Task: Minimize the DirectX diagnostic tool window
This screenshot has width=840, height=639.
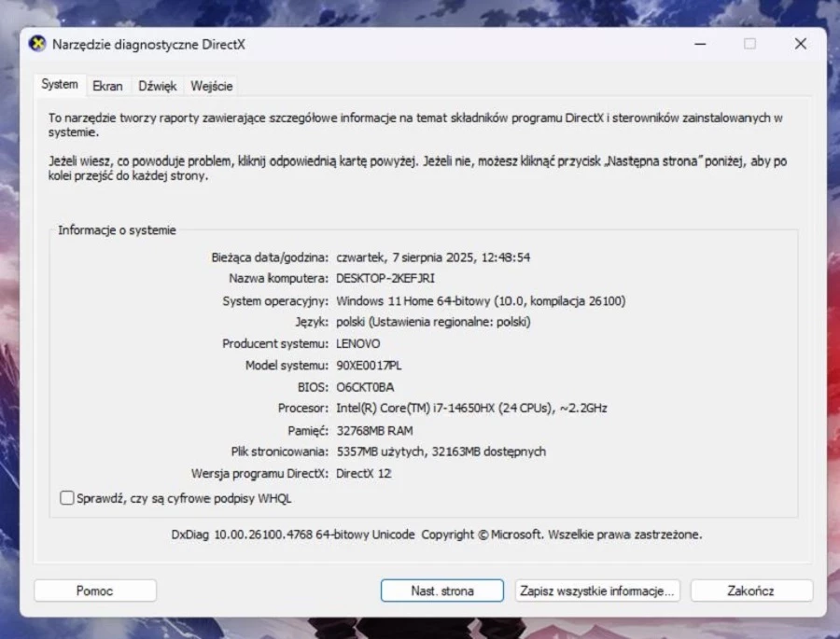Action: point(700,44)
